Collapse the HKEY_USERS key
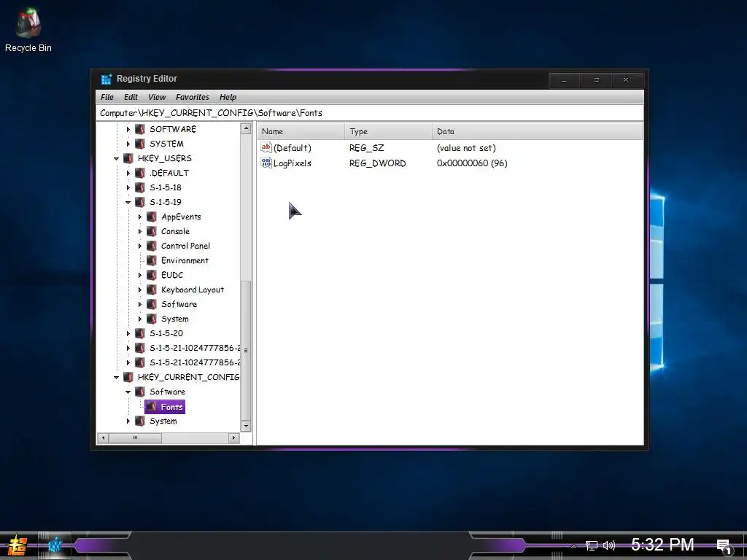 (116, 158)
